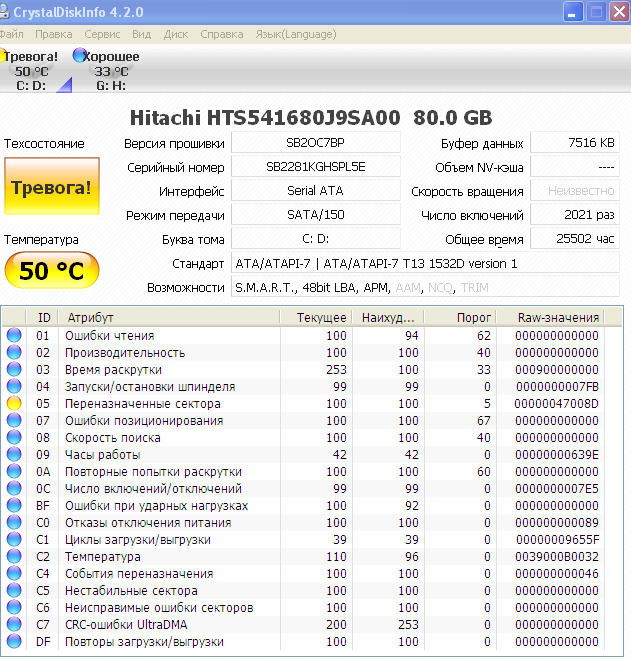Click firmware version field SB2OC7BP
631x660 pixels.
tap(315, 143)
